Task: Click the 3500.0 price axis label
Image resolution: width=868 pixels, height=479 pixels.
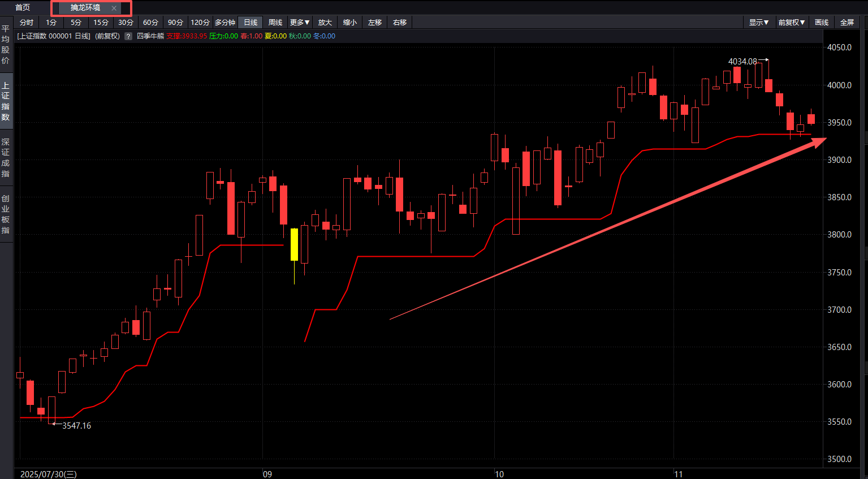Action: coord(840,459)
